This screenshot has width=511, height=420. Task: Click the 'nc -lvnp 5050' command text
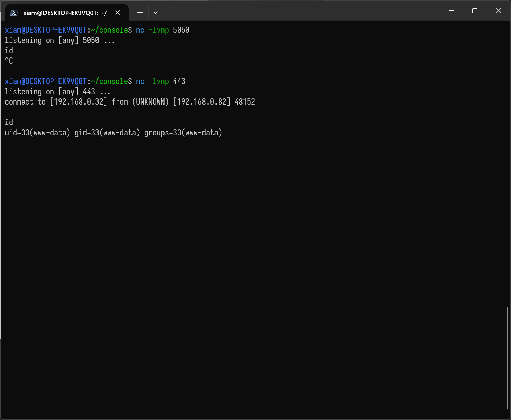pyautogui.click(x=162, y=30)
